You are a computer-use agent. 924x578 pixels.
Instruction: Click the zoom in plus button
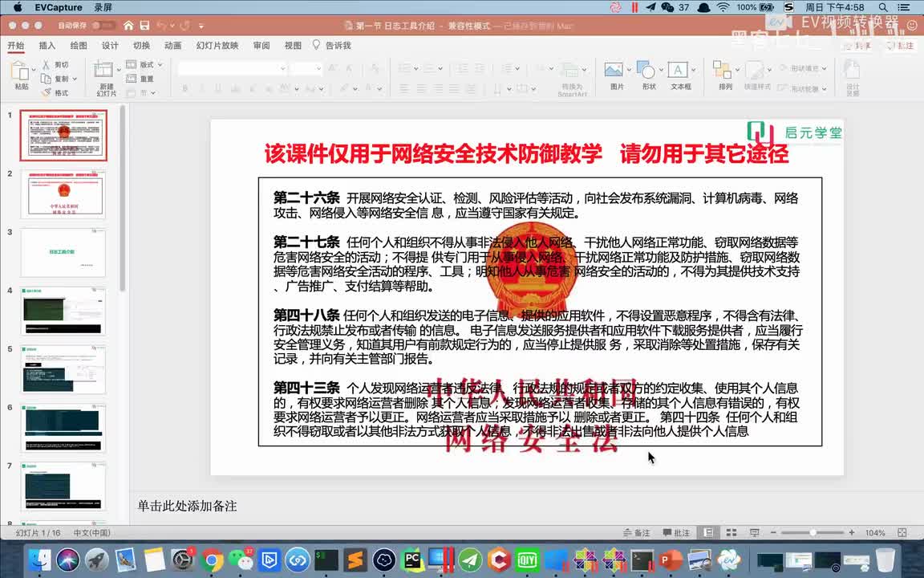(x=852, y=532)
